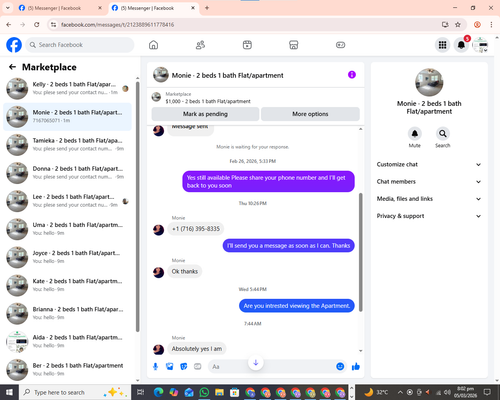Open Microsoft Edge from taskbar
500x400 pixels.
pos(159,392)
